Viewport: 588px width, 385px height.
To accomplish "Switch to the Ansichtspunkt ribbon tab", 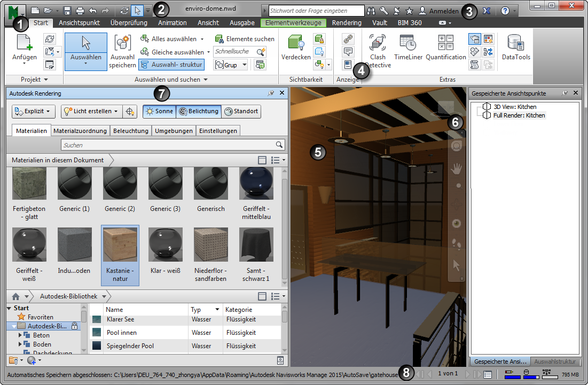I will click(x=80, y=23).
